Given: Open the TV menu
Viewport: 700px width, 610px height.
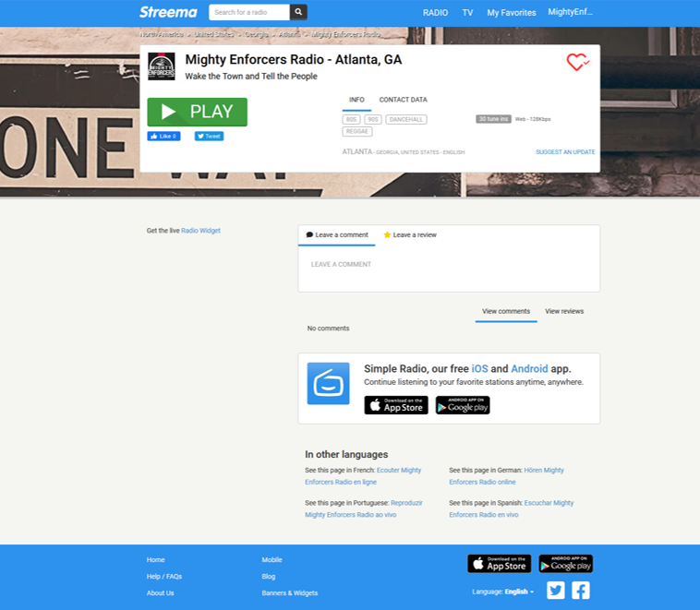Looking at the screenshot, I should (467, 13).
